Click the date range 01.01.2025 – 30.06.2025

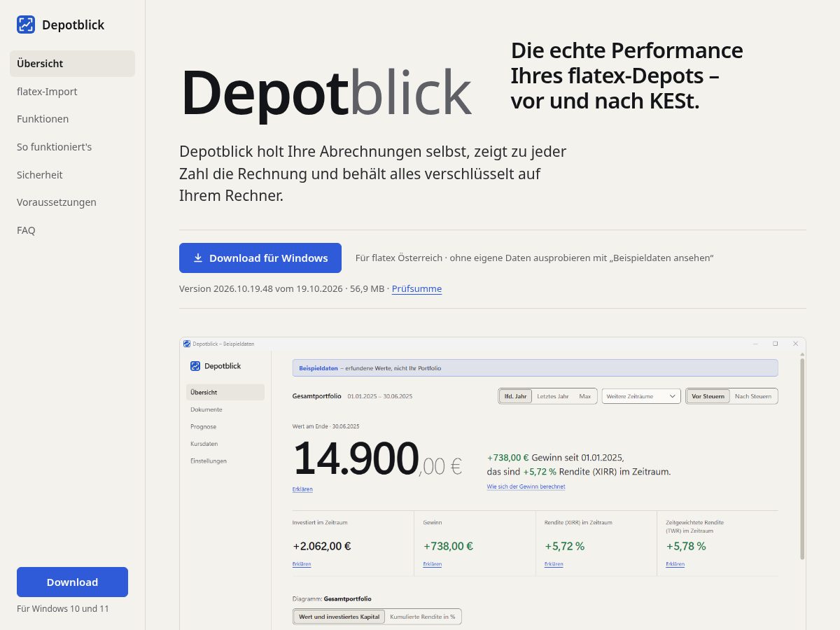click(x=380, y=396)
